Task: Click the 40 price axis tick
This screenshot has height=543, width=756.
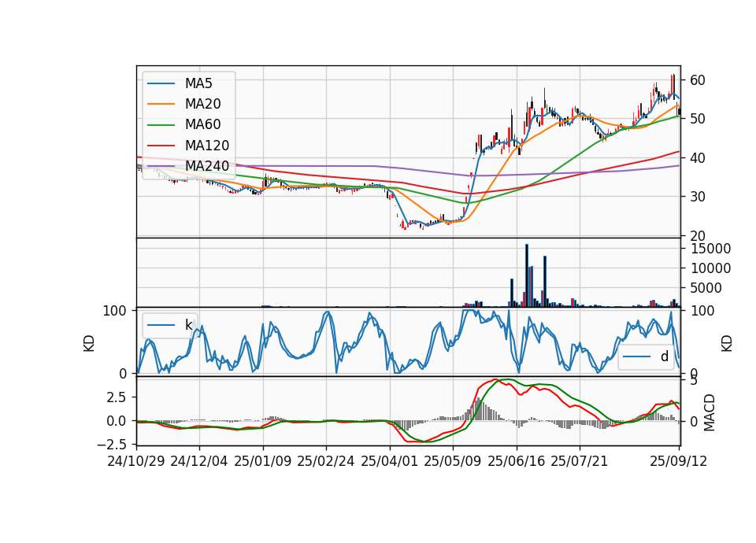Action: tap(698, 158)
